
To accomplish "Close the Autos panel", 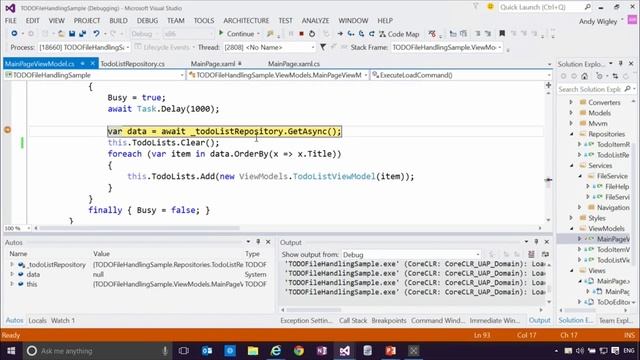I will (x=268, y=242).
